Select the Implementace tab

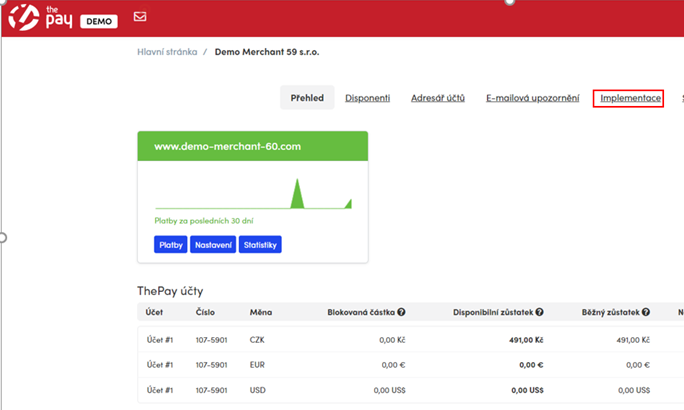click(x=628, y=98)
